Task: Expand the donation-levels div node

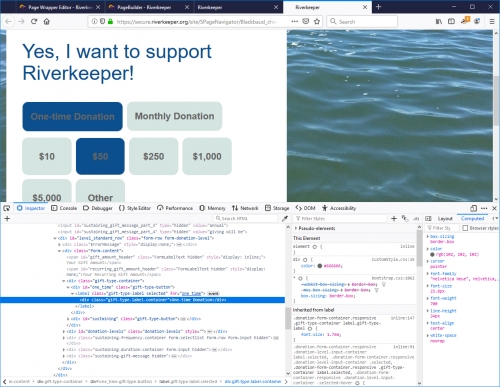Action: (64, 332)
